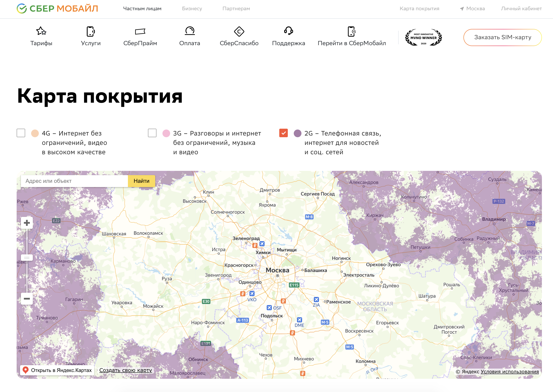Click the 2G purple color swatch
The width and height of the screenshot is (553, 392).
(298, 133)
